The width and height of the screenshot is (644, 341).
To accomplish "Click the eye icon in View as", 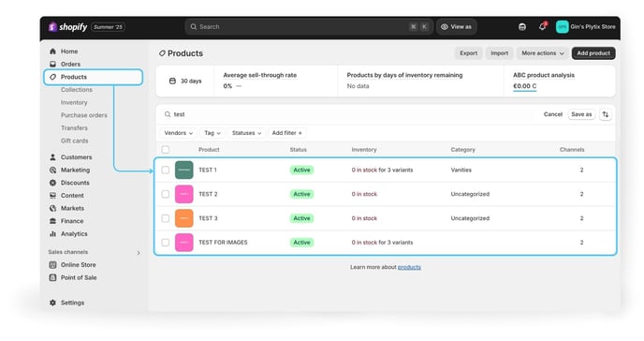I will coord(445,27).
